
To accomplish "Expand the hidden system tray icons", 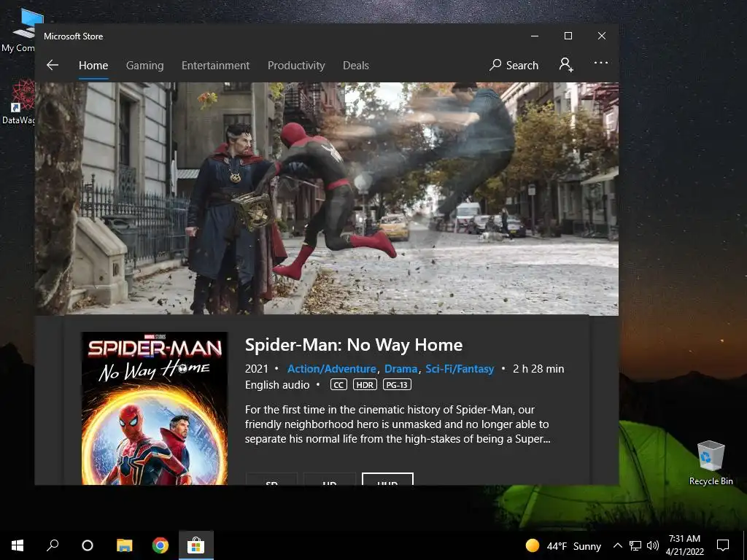I will [x=617, y=545].
